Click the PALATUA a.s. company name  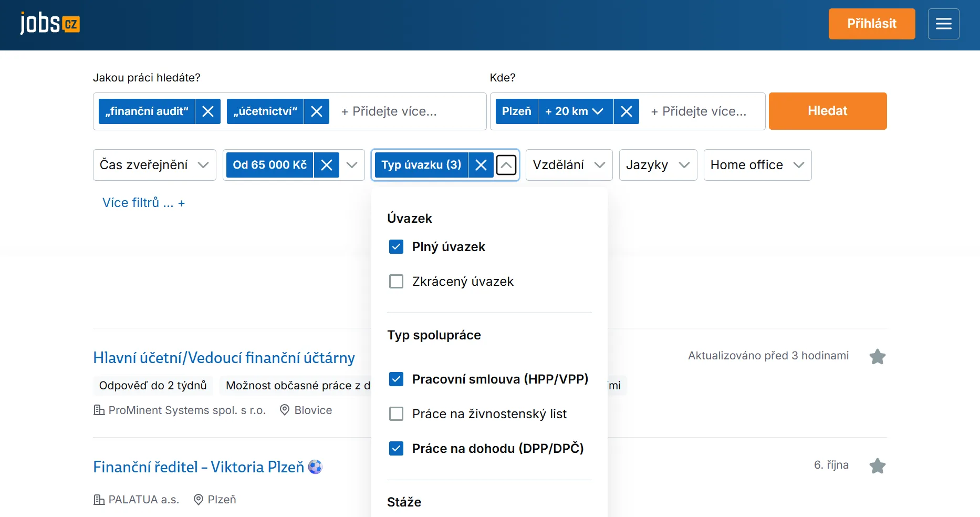pyautogui.click(x=143, y=500)
